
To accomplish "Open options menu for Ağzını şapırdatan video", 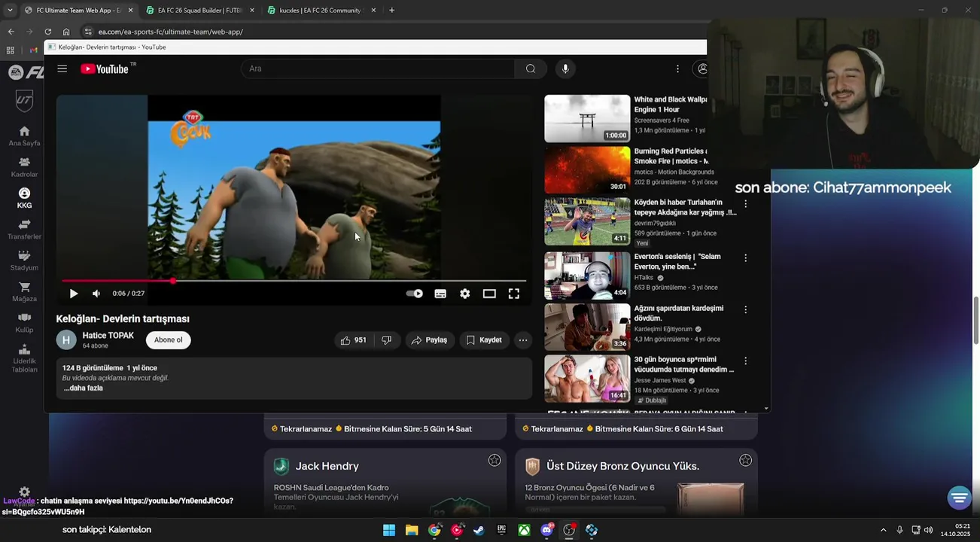I will [x=746, y=309].
